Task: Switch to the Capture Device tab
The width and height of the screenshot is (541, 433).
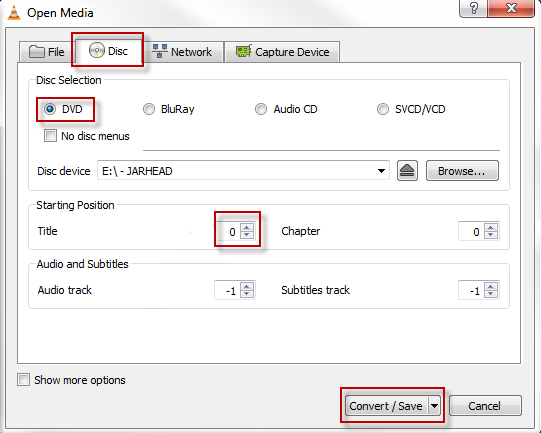Action: click(282, 52)
